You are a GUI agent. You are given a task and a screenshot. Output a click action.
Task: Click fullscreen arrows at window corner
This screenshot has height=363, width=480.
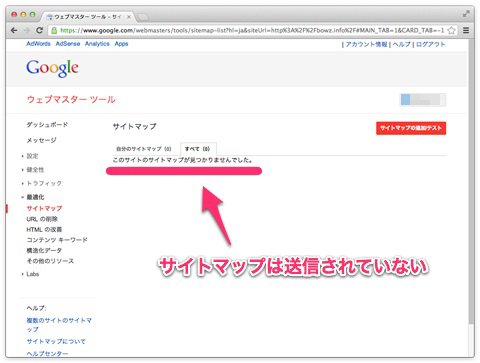(x=466, y=14)
